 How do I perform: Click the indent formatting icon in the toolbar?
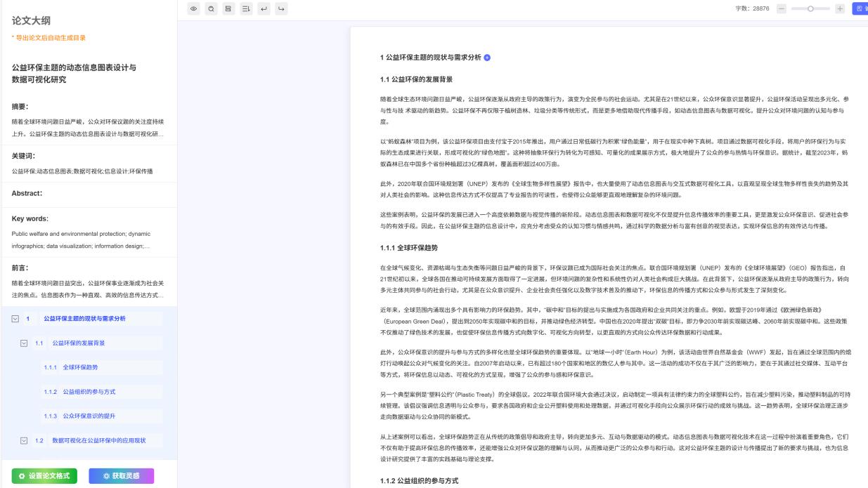(x=246, y=9)
